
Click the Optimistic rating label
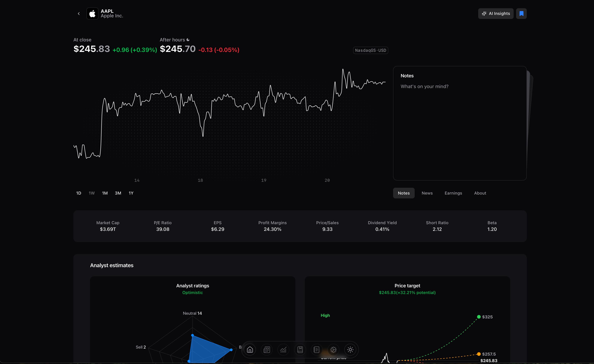[192, 293]
